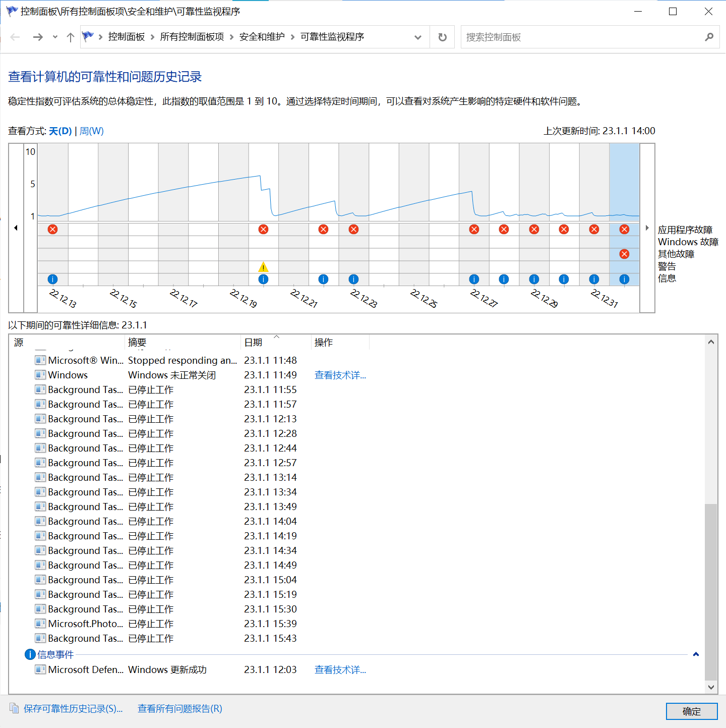Image resolution: width=726 pixels, height=728 pixels.
Task: Go back with the back arrow
Action: point(15,37)
